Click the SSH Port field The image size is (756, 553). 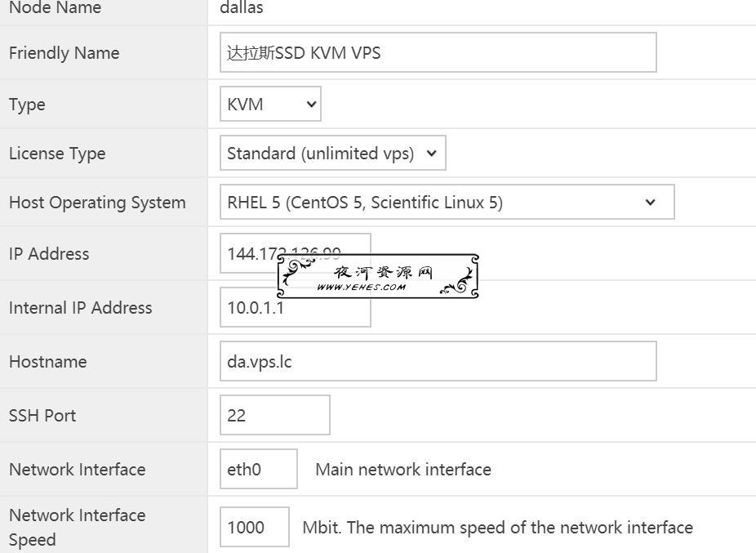tap(275, 415)
